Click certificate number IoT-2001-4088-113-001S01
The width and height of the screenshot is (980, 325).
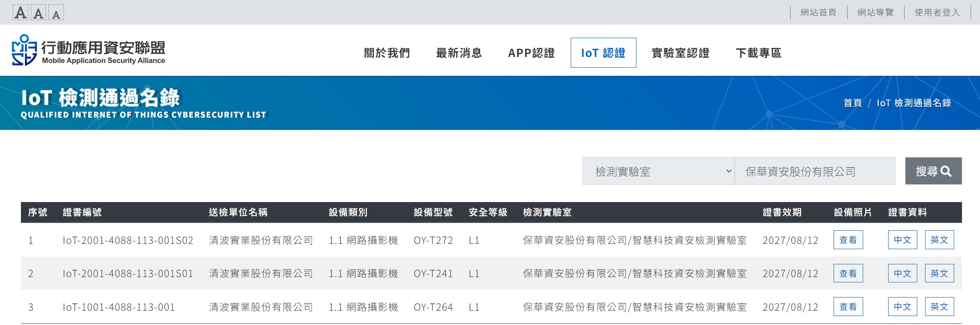coord(128,274)
